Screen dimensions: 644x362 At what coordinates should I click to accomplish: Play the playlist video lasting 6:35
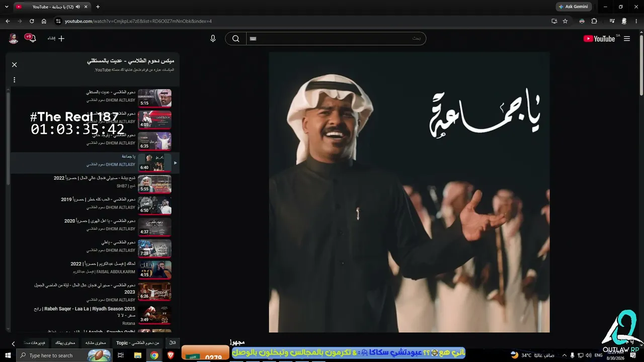(x=154, y=141)
